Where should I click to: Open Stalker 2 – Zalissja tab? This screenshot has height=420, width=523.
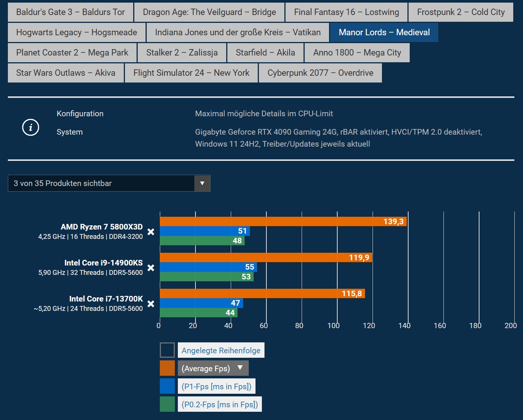pos(182,52)
